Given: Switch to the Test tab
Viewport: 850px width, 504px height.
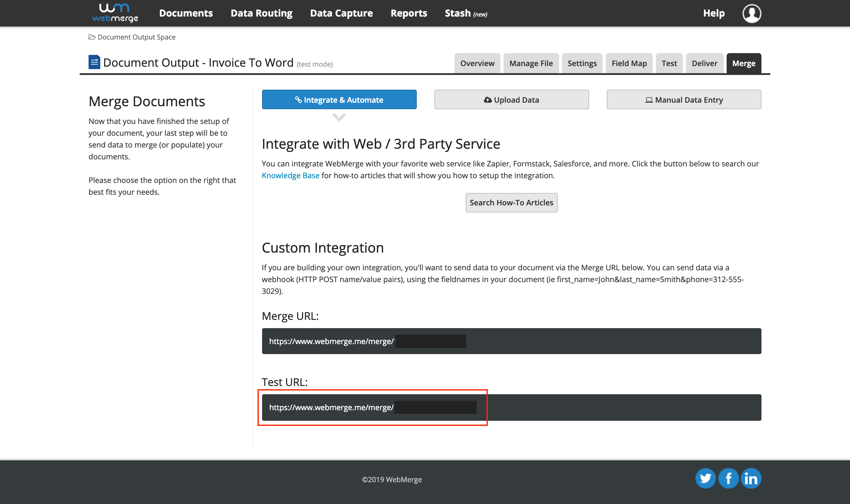Looking at the screenshot, I should pos(669,63).
